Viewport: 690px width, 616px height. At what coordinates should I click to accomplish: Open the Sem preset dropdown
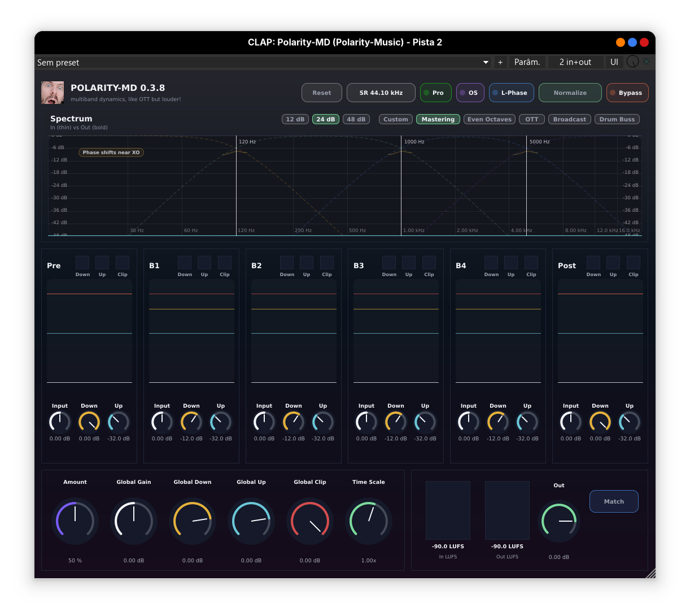point(263,62)
